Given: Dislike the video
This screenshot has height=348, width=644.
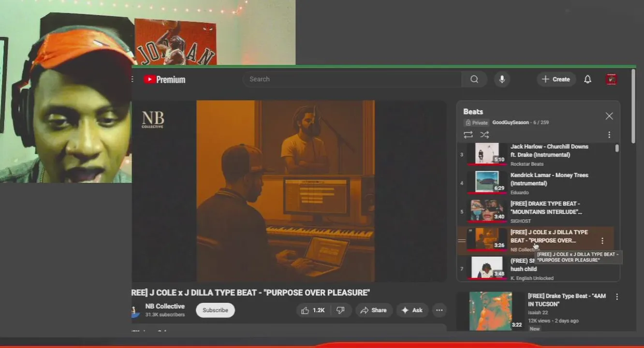Looking at the screenshot, I should 341,310.
